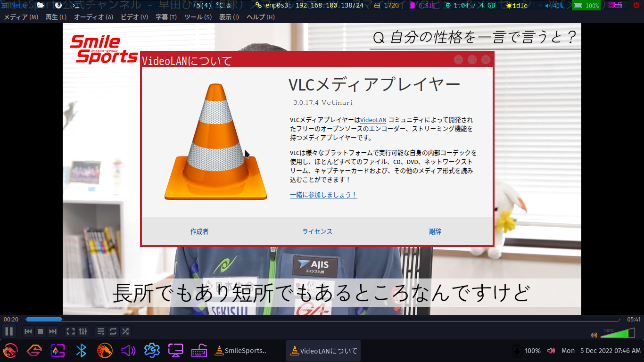
Task: Click total duration label 05:41
Action: [634, 320]
